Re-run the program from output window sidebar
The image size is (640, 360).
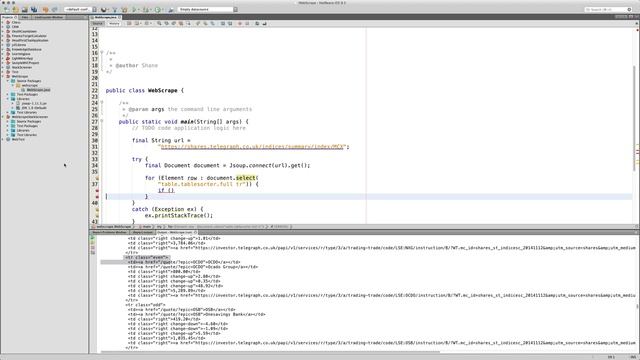click(x=93, y=238)
